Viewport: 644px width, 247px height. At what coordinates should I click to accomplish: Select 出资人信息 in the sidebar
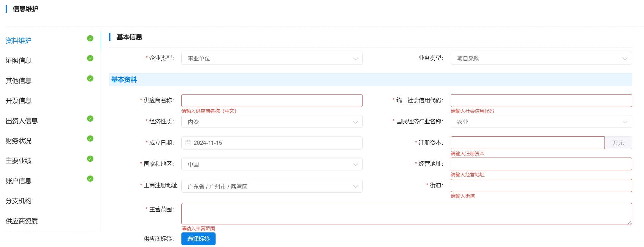(22, 121)
